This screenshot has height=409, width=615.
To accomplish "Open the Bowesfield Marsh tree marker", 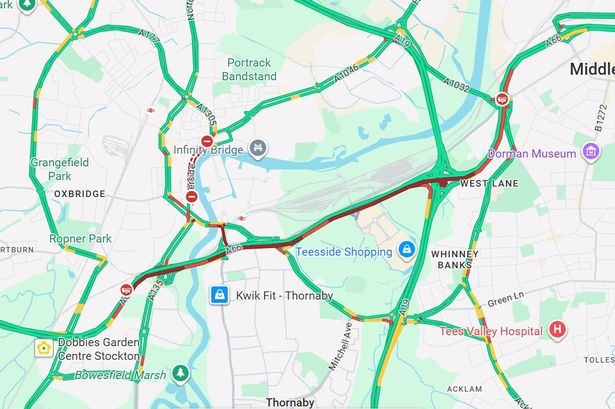I will pos(180,373).
